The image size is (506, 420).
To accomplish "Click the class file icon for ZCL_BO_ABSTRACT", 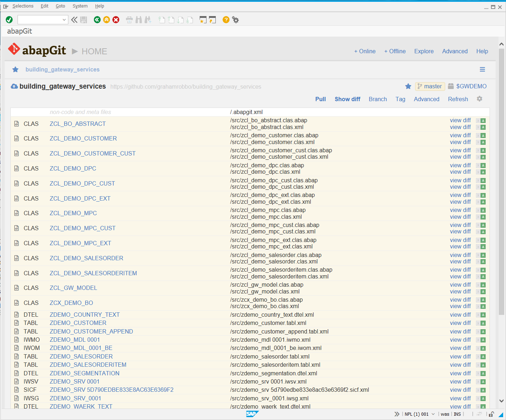I will tap(16, 124).
